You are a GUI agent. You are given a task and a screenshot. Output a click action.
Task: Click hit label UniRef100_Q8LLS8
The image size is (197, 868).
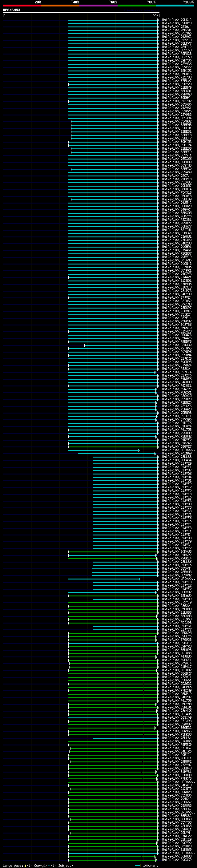point(177,457)
